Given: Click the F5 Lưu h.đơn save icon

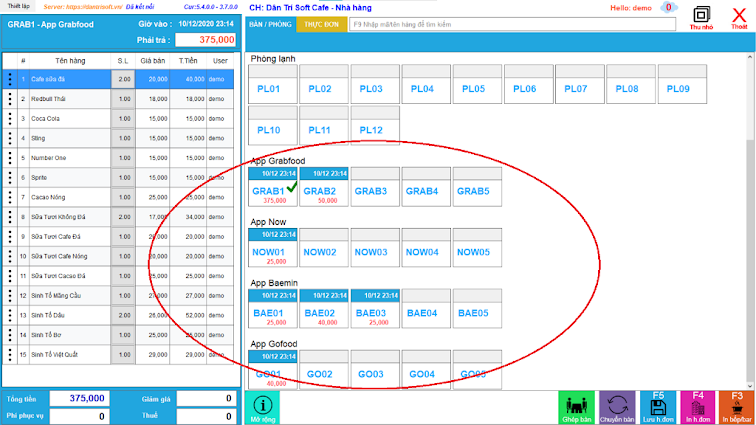Looking at the screenshot, I should click(658, 408).
